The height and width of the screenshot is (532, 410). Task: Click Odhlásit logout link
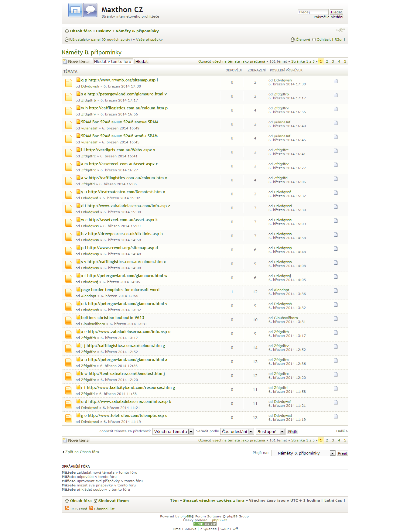(323, 39)
